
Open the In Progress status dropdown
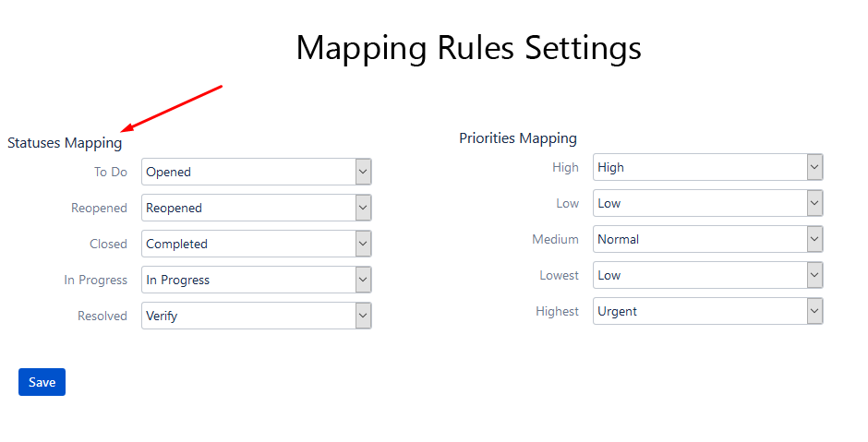(256, 280)
